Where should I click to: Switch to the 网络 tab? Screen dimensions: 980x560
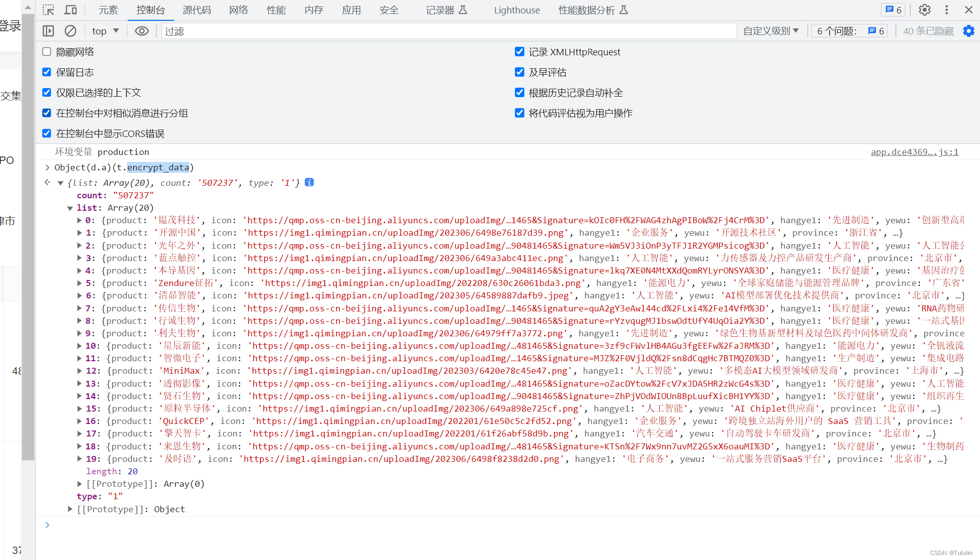239,10
